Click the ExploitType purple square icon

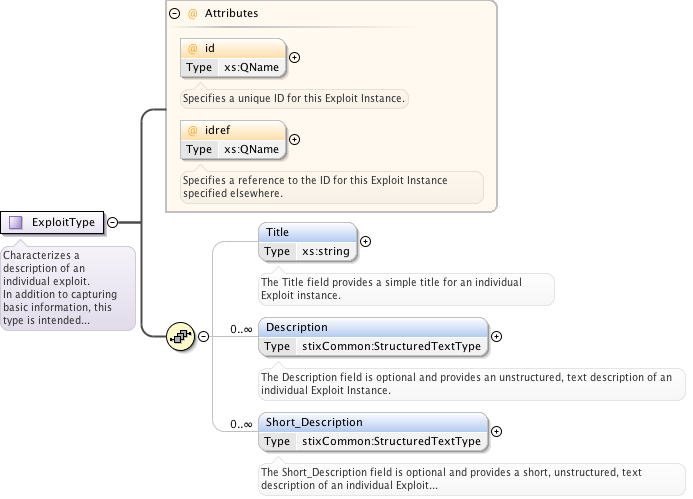[x=16, y=222]
